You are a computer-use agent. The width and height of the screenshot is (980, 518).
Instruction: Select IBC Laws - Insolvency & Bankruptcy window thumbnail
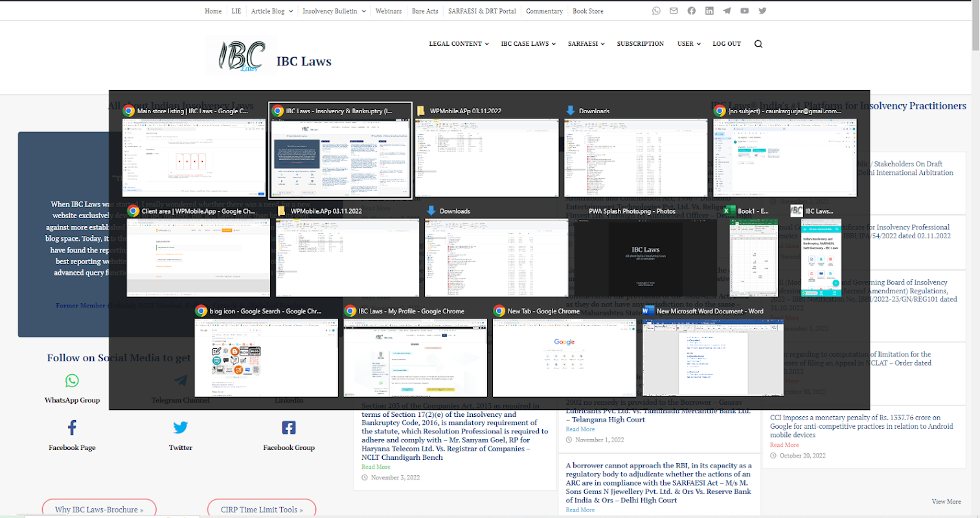tap(341, 150)
